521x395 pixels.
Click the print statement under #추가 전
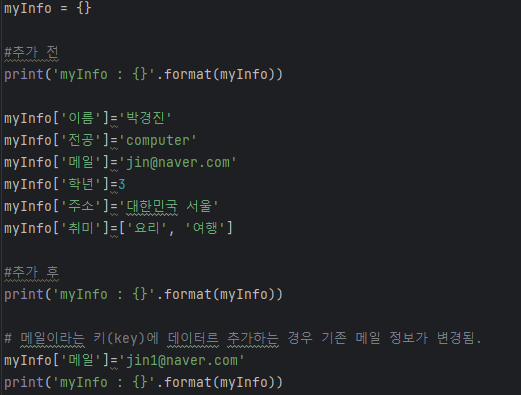(143, 74)
